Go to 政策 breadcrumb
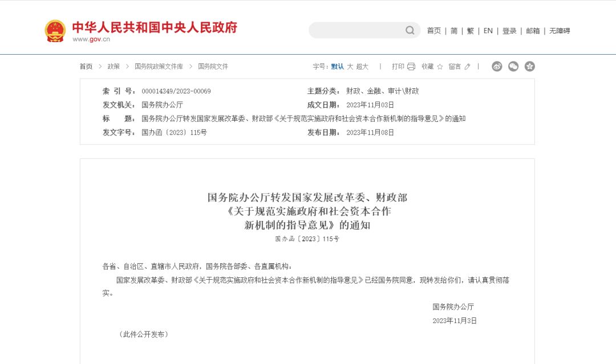 click(114, 66)
